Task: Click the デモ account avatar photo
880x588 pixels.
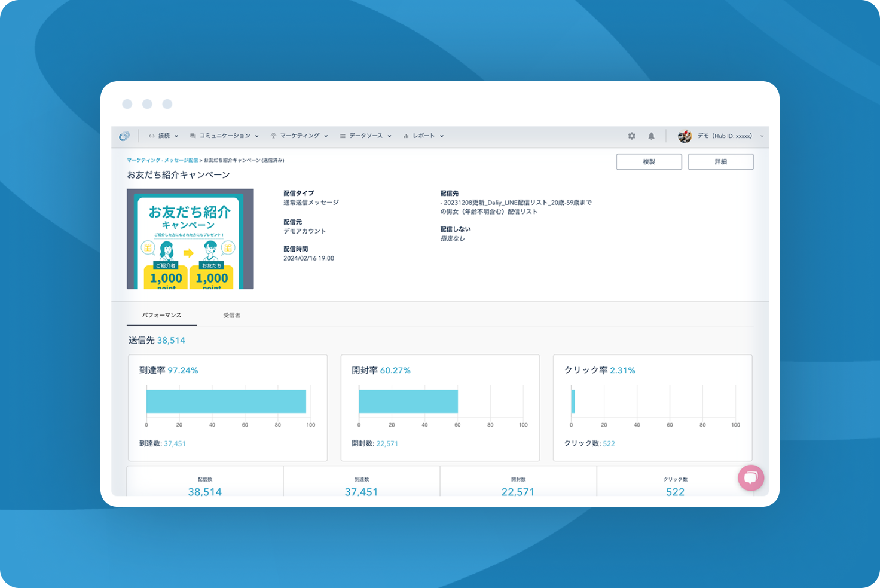Action: [x=685, y=136]
